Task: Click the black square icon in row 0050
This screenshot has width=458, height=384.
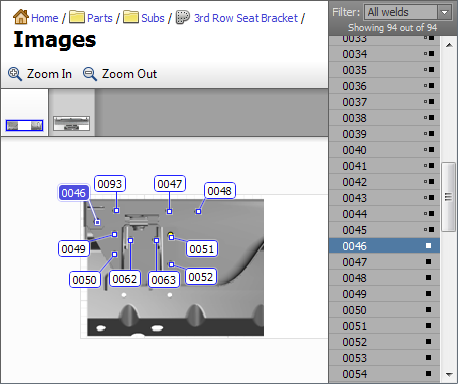Action: click(x=429, y=310)
